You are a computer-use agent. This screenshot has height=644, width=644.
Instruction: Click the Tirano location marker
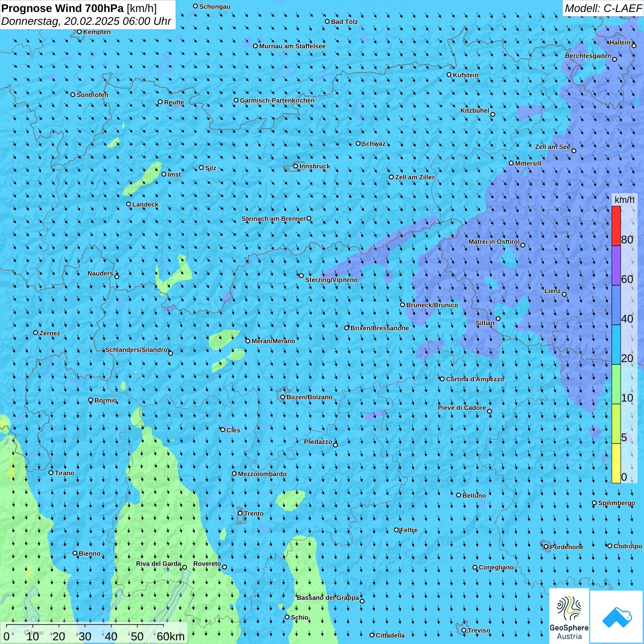[x=51, y=472]
